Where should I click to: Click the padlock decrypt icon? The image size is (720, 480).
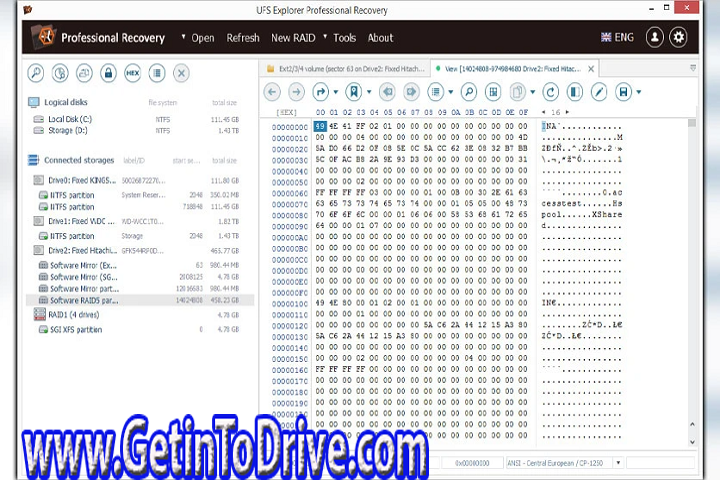click(x=108, y=73)
